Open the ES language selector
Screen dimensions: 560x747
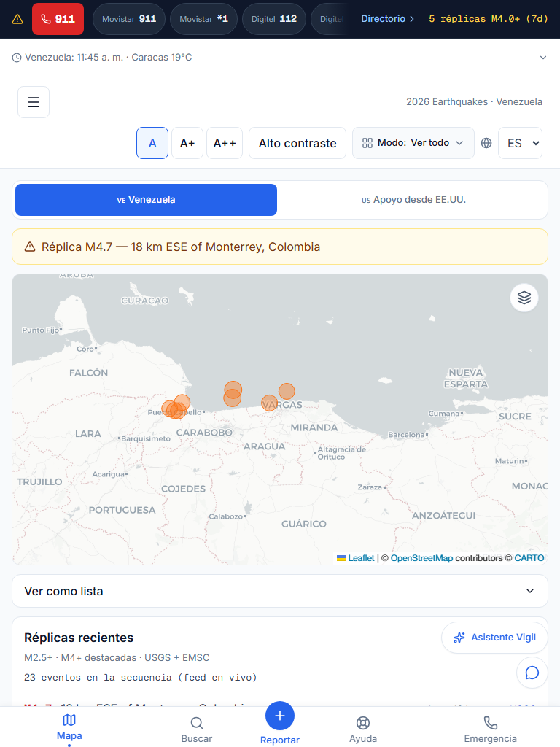[x=520, y=143]
